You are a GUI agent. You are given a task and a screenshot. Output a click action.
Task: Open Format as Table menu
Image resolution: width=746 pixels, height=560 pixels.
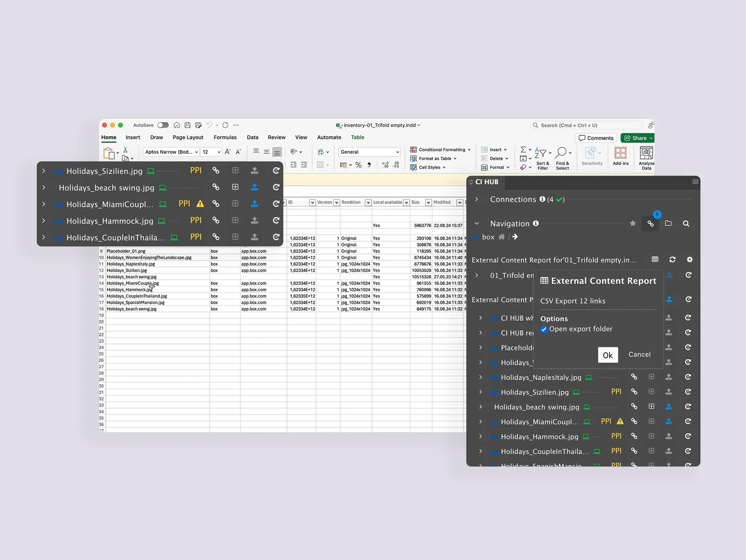click(434, 158)
